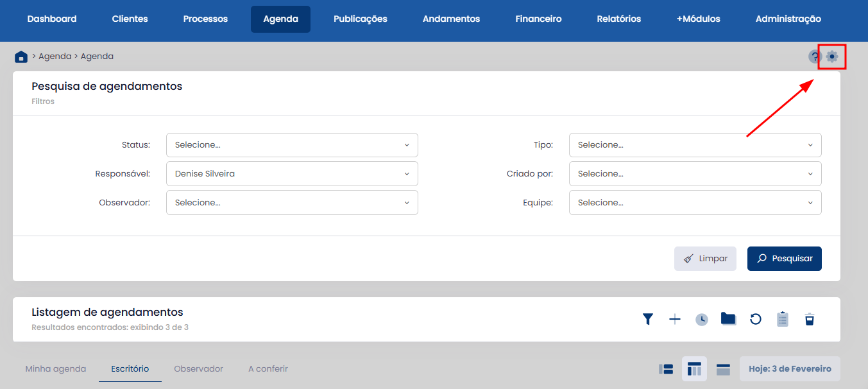Refresh the appointment list
This screenshot has height=389, width=868.
coord(756,319)
